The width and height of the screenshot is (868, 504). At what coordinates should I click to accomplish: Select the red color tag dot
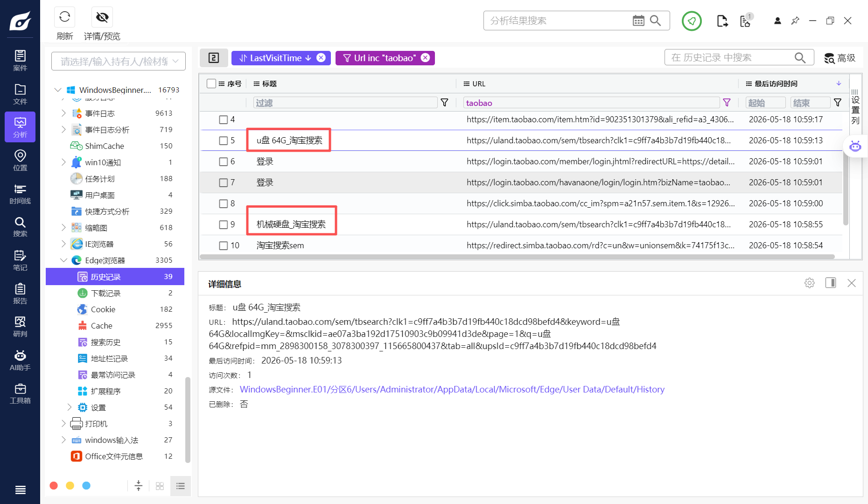click(54, 486)
